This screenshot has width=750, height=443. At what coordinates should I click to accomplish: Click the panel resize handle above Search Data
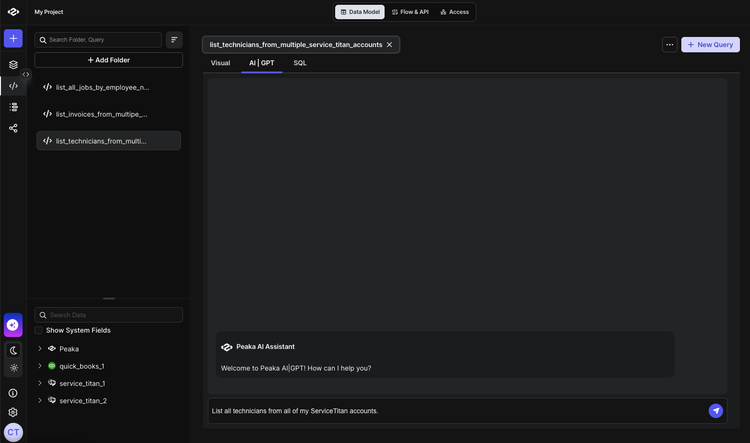pyautogui.click(x=109, y=299)
